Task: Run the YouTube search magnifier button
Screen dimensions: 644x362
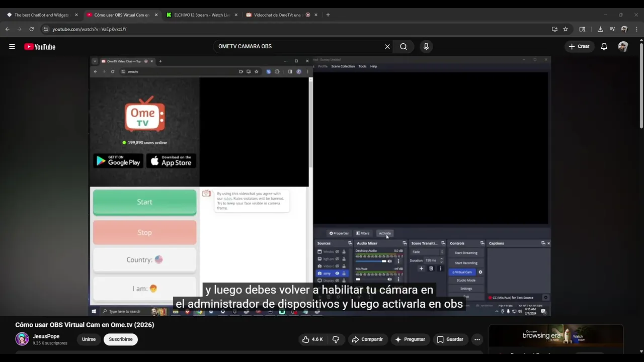Action: [404, 47]
